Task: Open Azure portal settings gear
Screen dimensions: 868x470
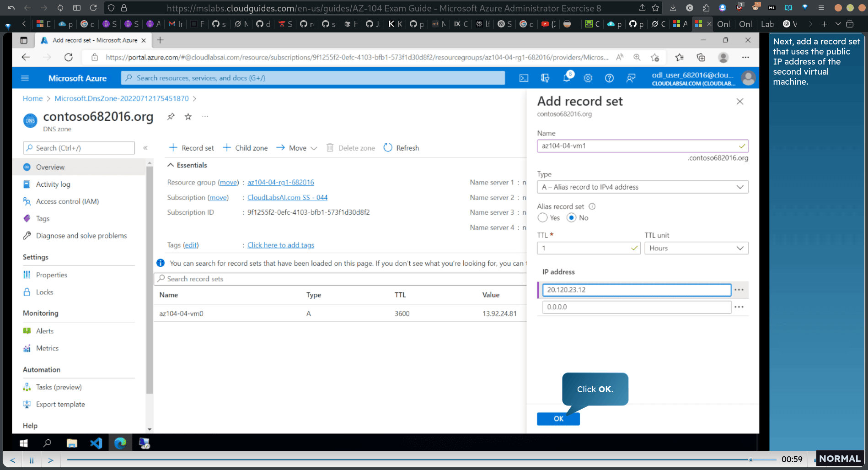Action: (588, 78)
